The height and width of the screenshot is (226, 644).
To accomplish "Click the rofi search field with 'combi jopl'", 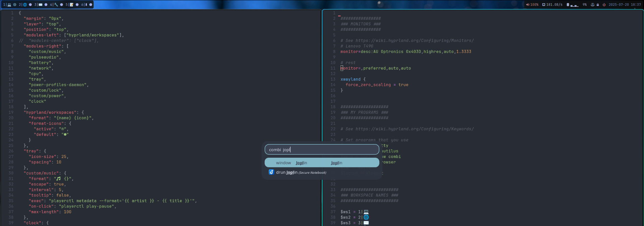I will (x=322, y=149).
